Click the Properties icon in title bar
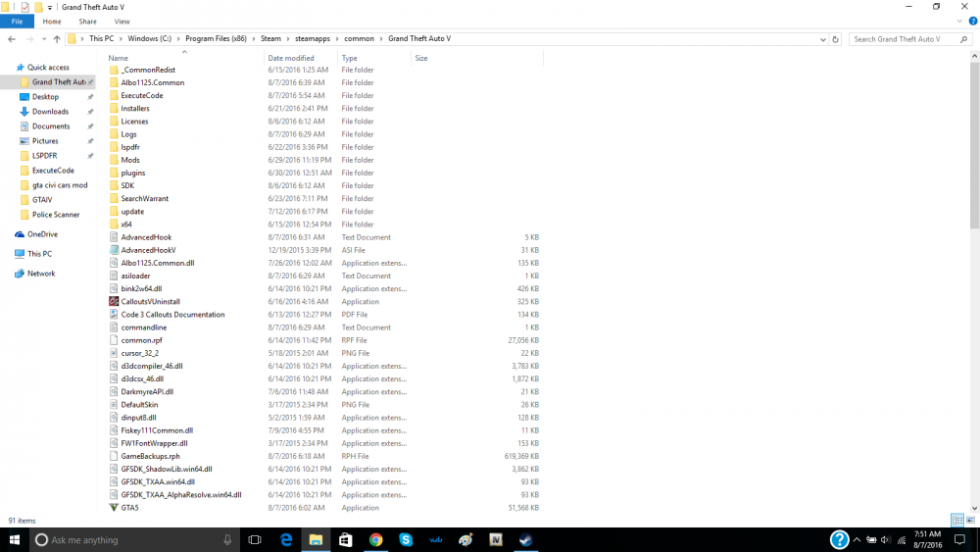The width and height of the screenshot is (980, 552). 25,7
